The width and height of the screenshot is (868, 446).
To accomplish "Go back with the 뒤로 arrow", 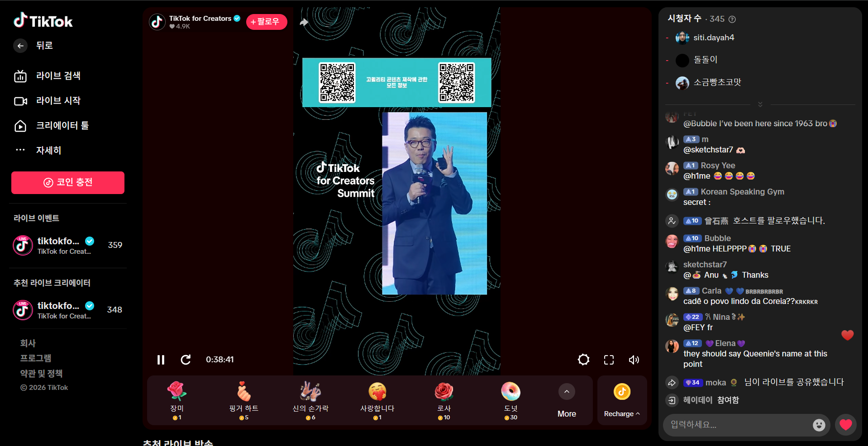I will (x=20, y=46).
